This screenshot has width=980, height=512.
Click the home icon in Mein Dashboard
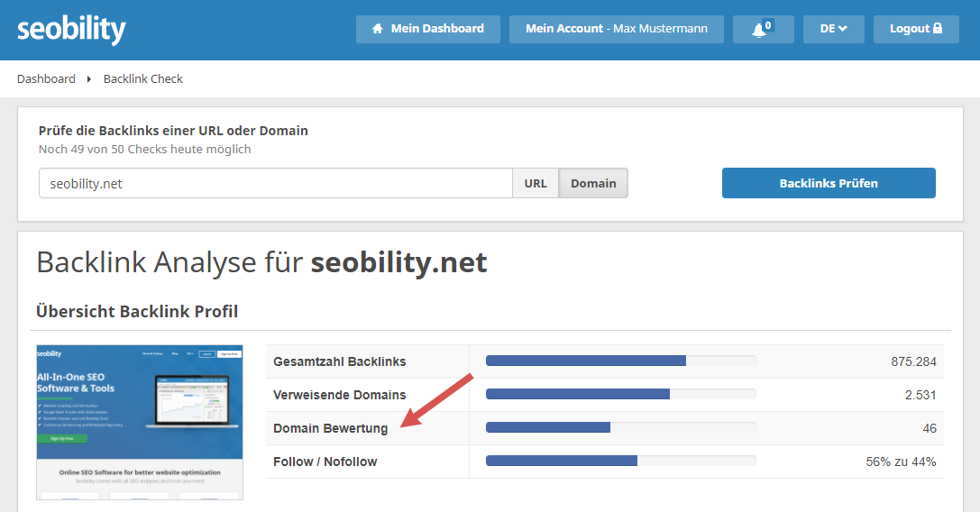point(377,29)
